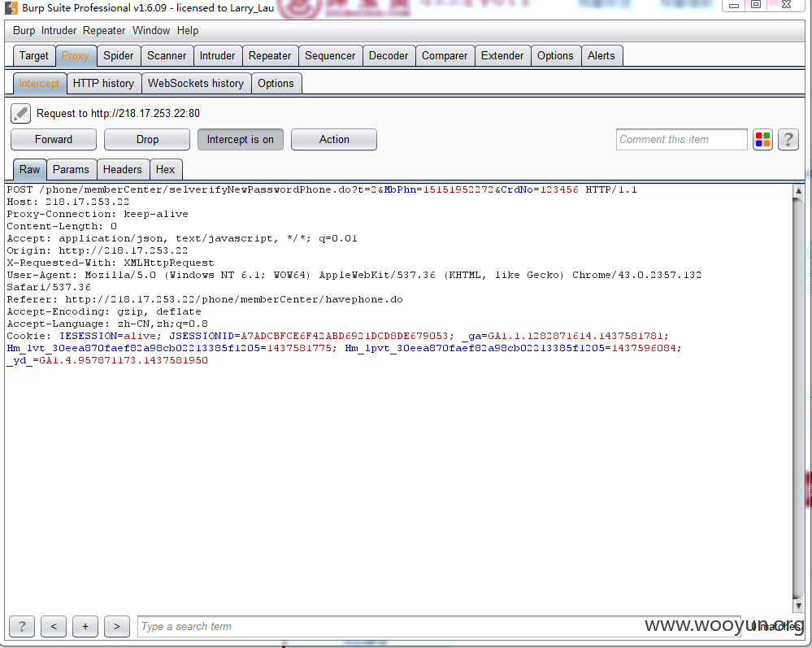Click the search help question mark button
The image size is (812, 648).
coord(22,627)
